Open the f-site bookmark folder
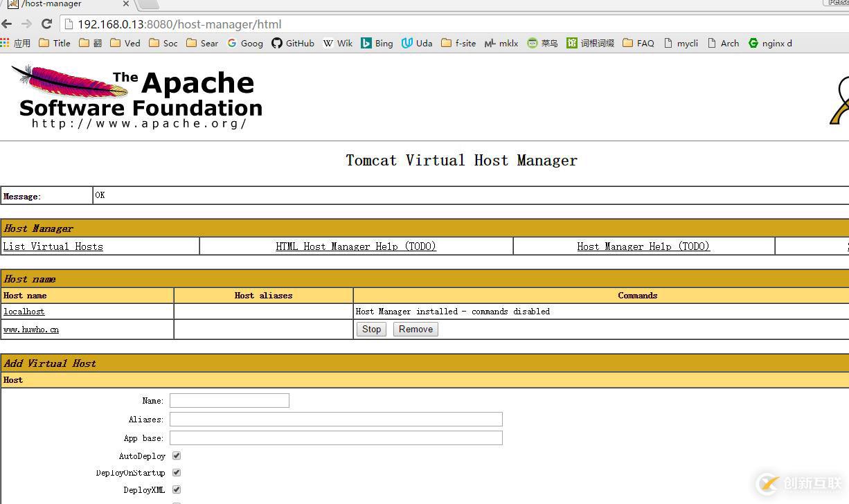Viewport: 849px width, 504px height. tap(458, 43)
